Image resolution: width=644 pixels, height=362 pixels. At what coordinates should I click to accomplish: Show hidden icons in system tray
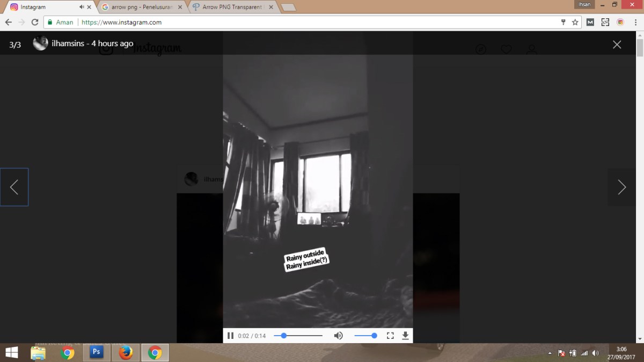[549, 353]
